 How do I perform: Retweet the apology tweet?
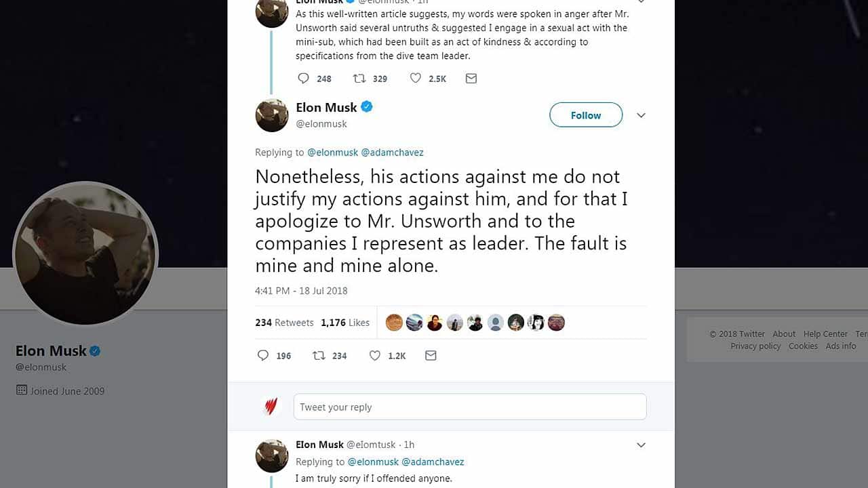tap(319, 355)
